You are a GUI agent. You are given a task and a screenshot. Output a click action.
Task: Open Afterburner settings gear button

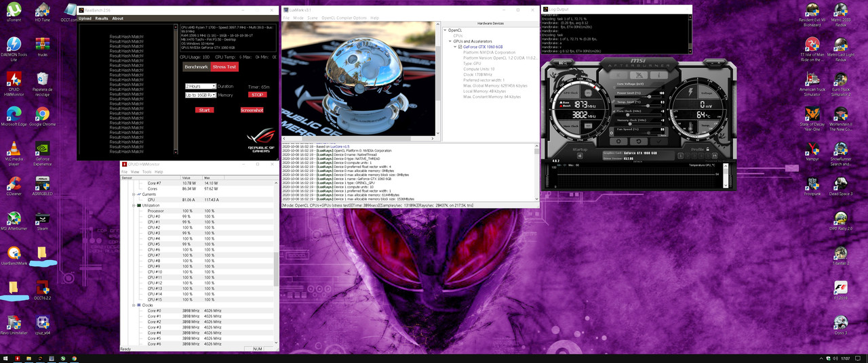618,141
